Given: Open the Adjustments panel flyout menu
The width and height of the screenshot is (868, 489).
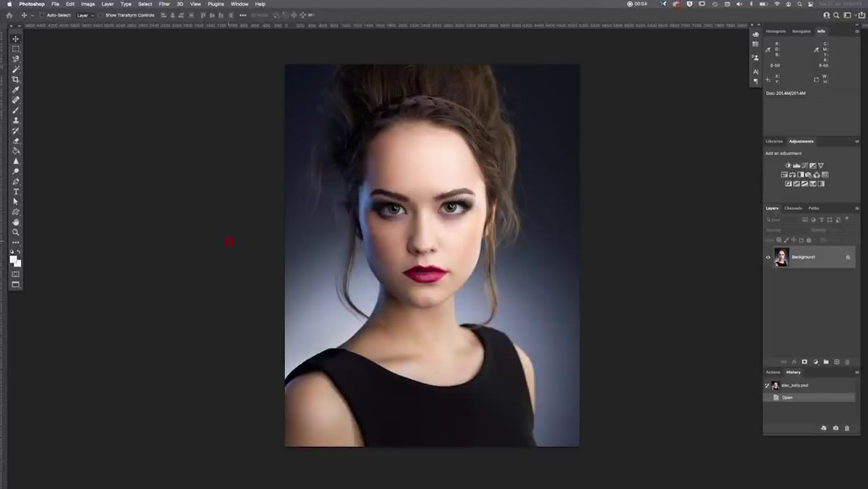Looking at the screenshot, I should (x=856, y=142).
